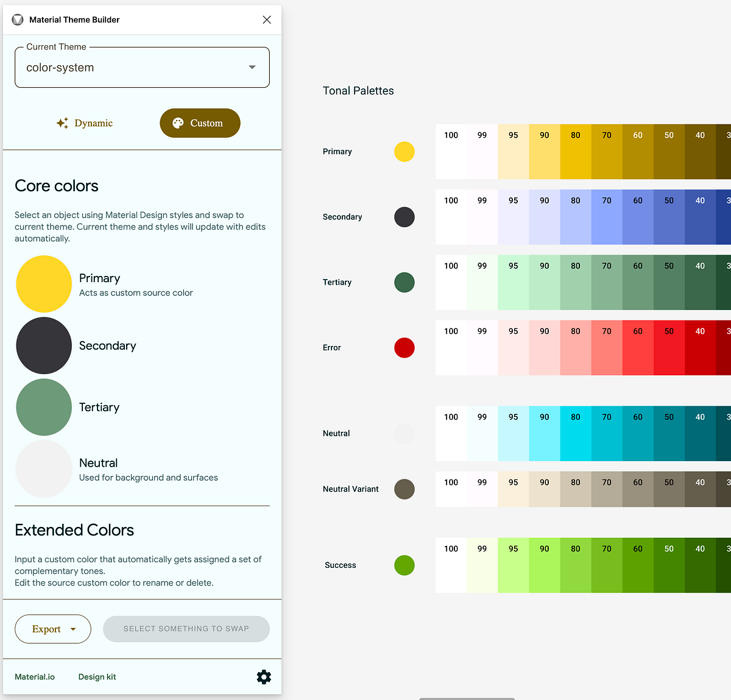731x700 pixels.
Task: Switch the theme mode to Dynamic
Action: 85,122
